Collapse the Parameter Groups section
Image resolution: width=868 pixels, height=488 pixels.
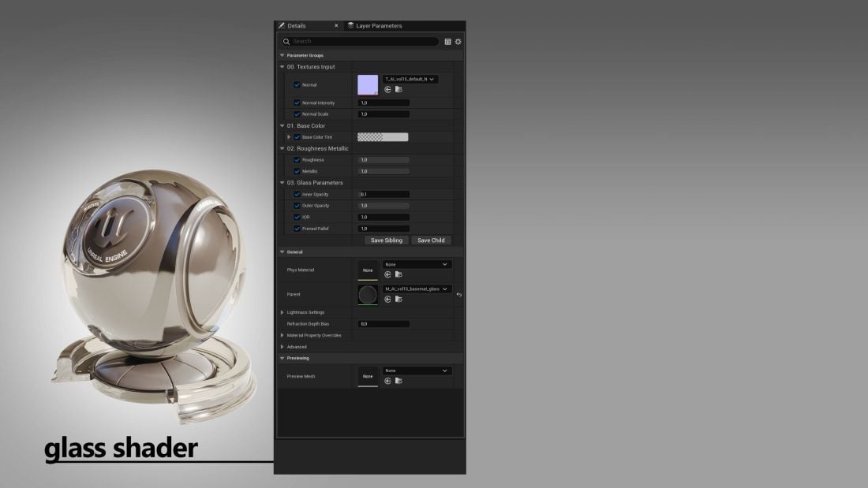[x=282, y=55]
